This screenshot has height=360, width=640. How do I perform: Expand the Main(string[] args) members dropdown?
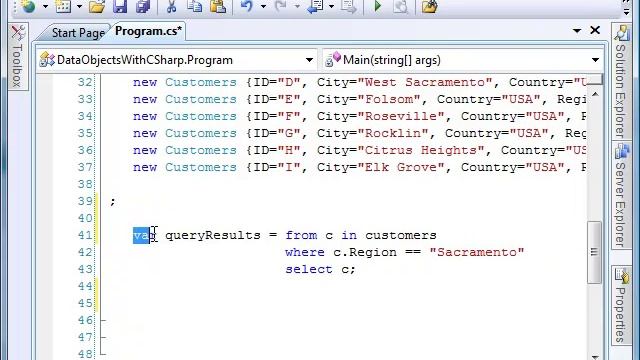tap(596, 60)
